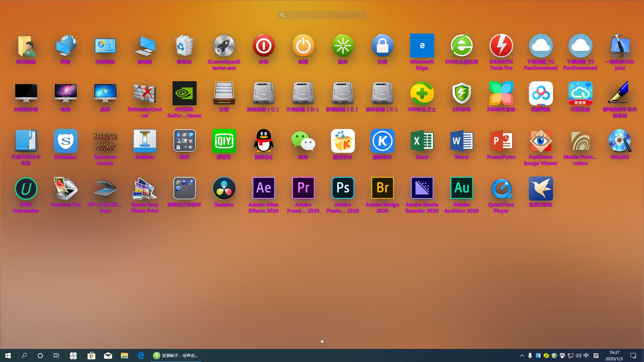Open NVIDIA GeForce Experience
This screenshot has width=644, height=362.
184,93
